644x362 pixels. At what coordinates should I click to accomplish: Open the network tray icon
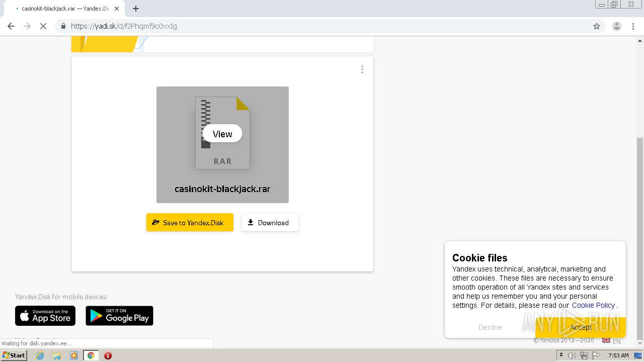coord(584,355)
